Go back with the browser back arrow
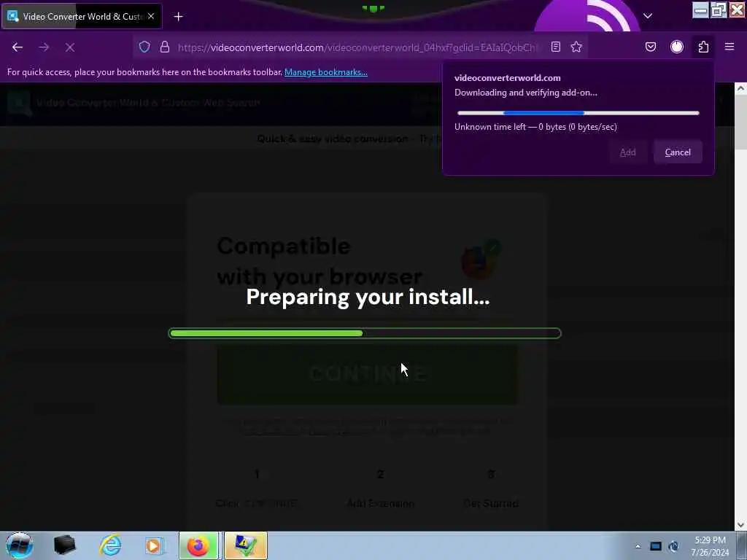 coord(18,47)
